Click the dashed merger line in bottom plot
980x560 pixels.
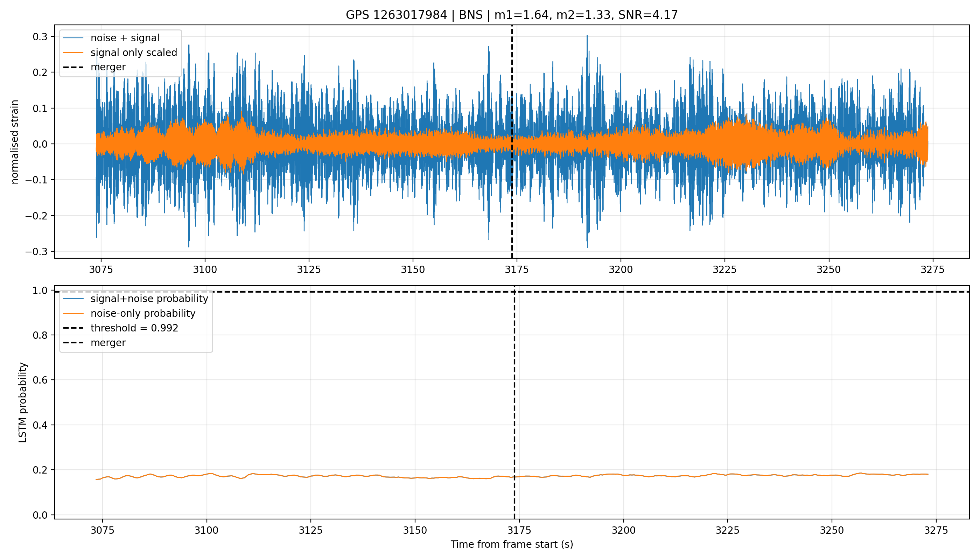pos(514,402)
